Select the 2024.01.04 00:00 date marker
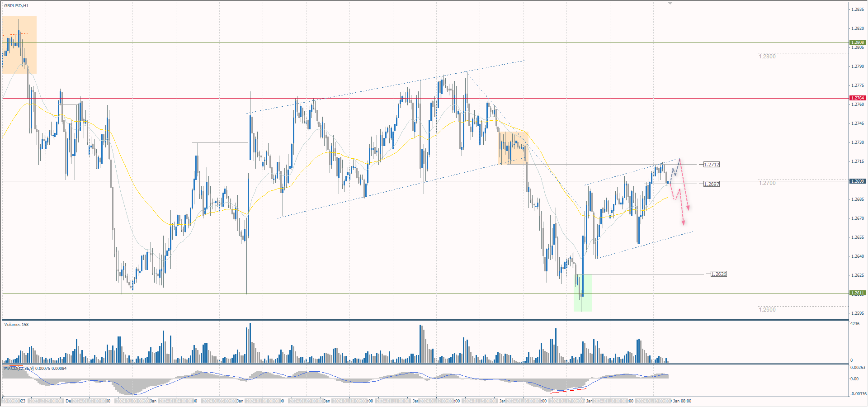The image size is (868, 407). point(176,401)
